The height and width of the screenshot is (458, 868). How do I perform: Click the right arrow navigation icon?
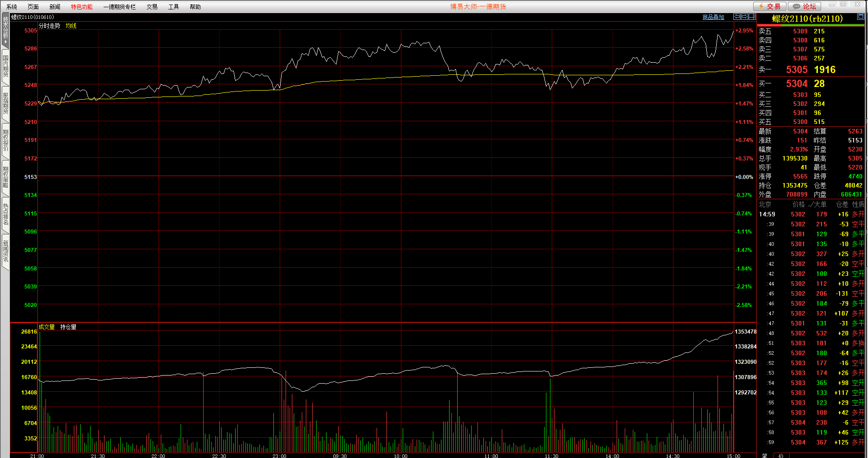coord(745,17)
